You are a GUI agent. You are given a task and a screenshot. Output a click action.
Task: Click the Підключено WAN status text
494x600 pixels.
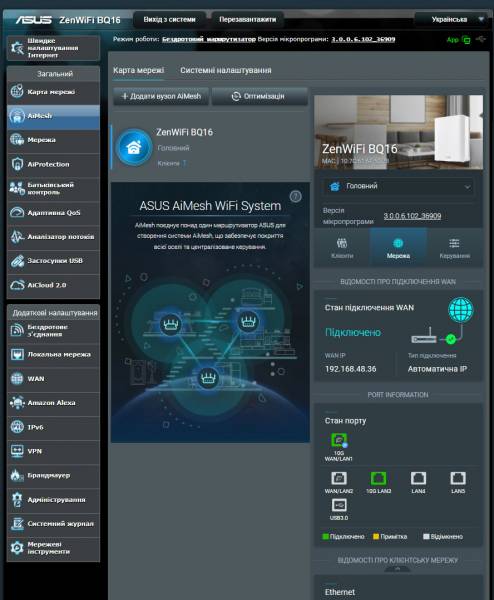point(353,333)
